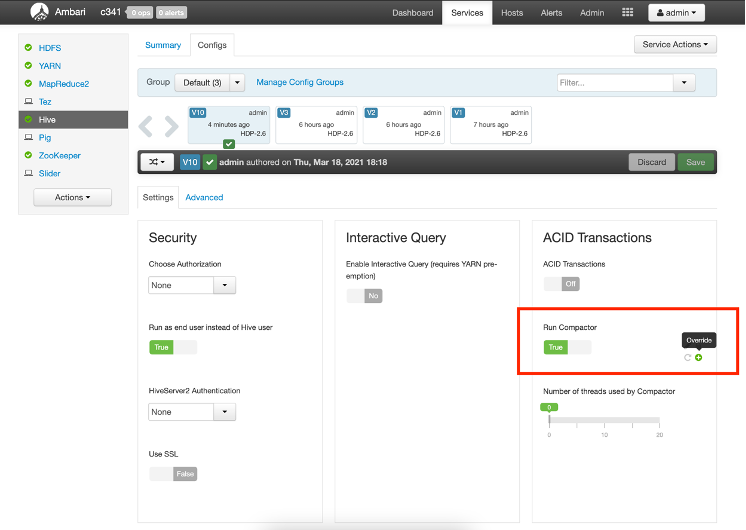Open the Dashboard tab

point(412,13)
